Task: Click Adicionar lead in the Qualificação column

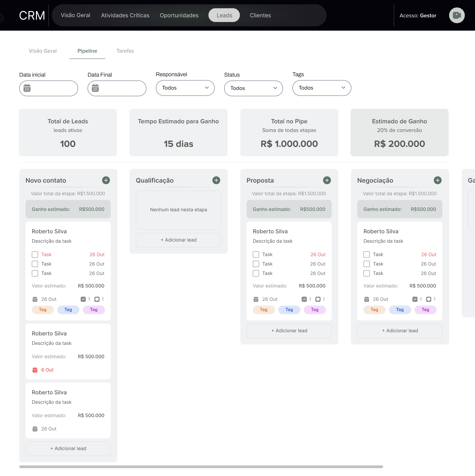Action: (x=178, y=240)
